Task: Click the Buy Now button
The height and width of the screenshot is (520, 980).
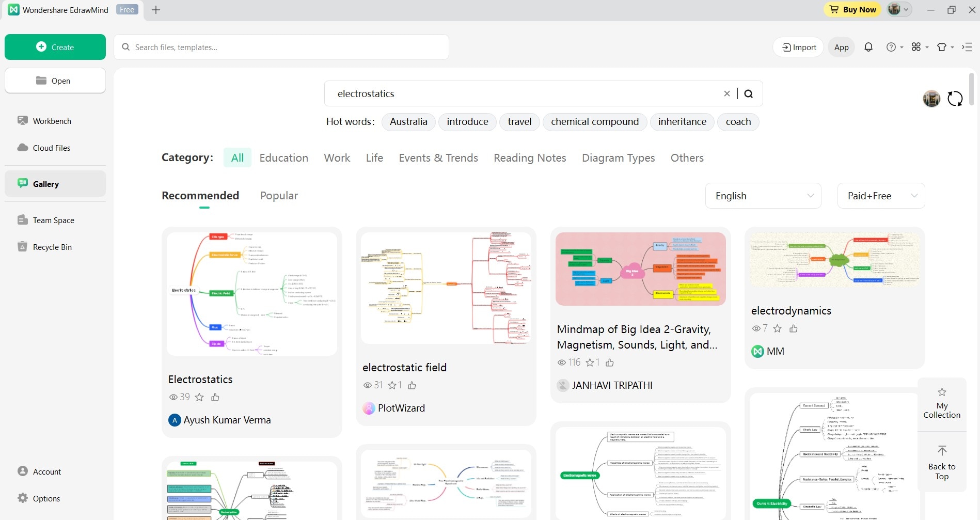Action: click(x=852, y=9)
